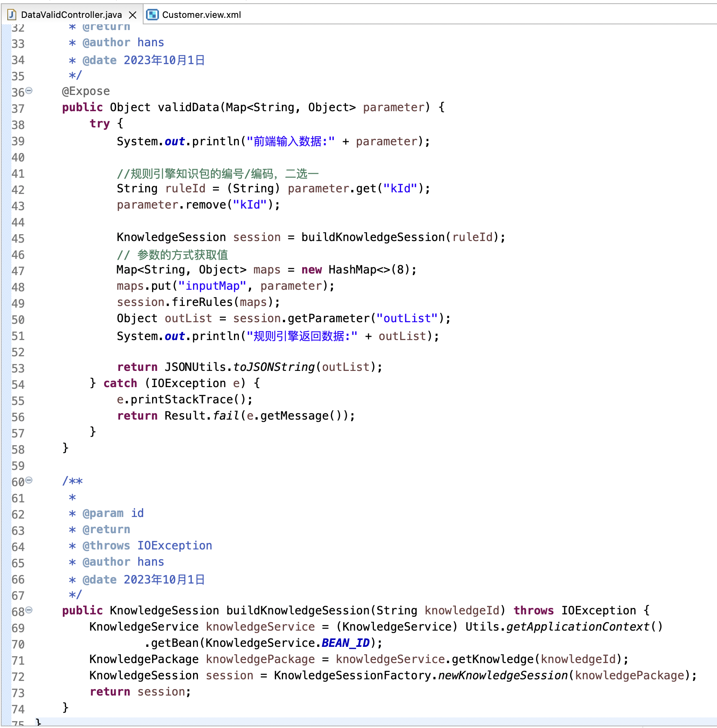Click the @Expose annotation
717x728 pixels.
click(86, 91)
